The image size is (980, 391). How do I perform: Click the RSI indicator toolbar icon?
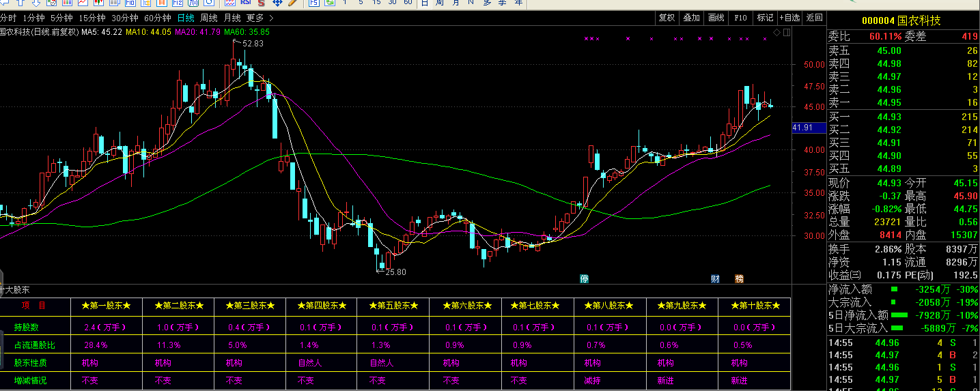(x=246, y=3)
